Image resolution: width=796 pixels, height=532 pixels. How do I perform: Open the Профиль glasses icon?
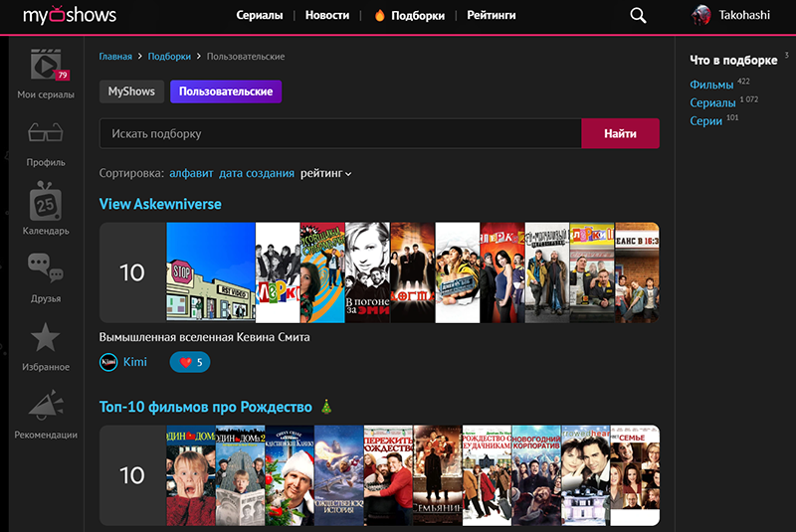point(46,134)
